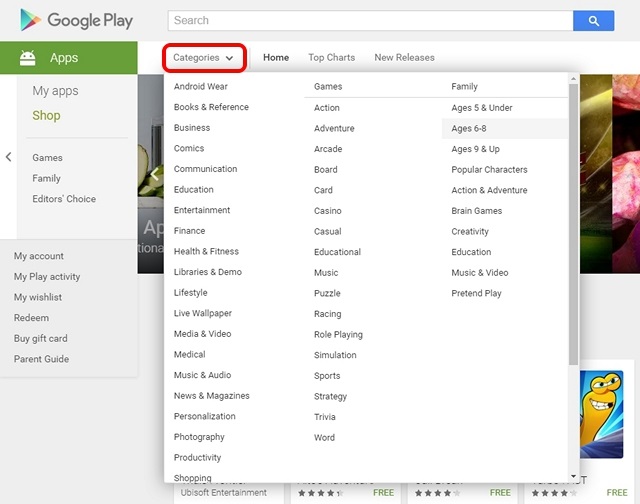Open My wishlist link

tap(38, 297)
